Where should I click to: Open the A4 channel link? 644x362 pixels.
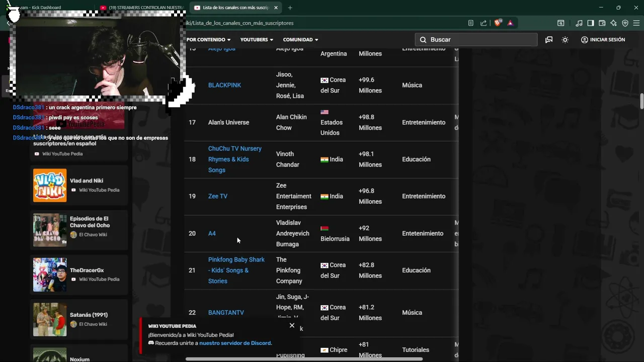(212, 234)
